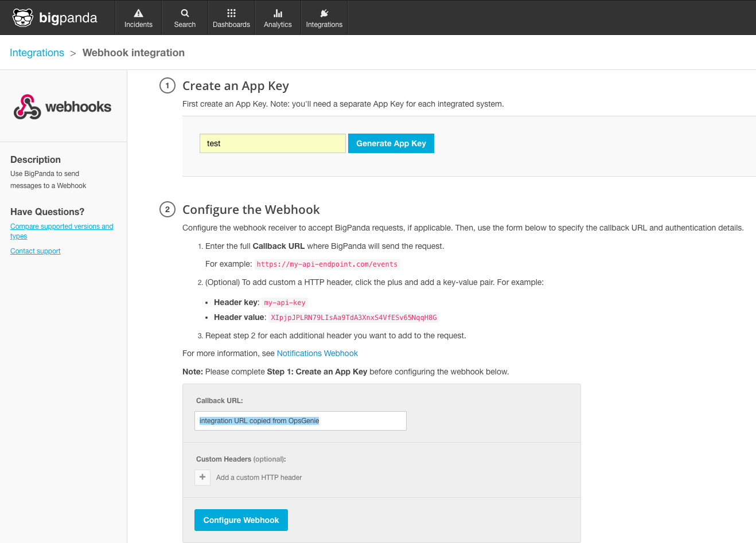Click the Configure Webhook button
Image resolution: width=756 pixels, height=543 pixels.
click(241, 520)
